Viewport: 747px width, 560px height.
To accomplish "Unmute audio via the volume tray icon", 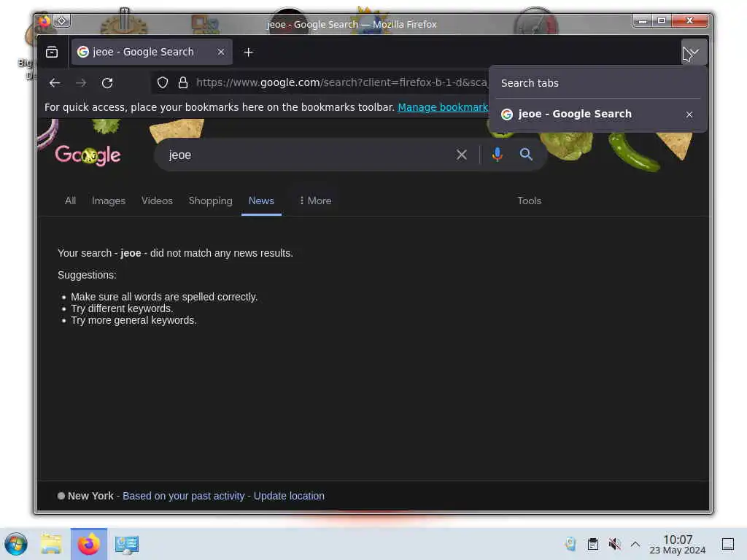I will [x=614, y=544].
